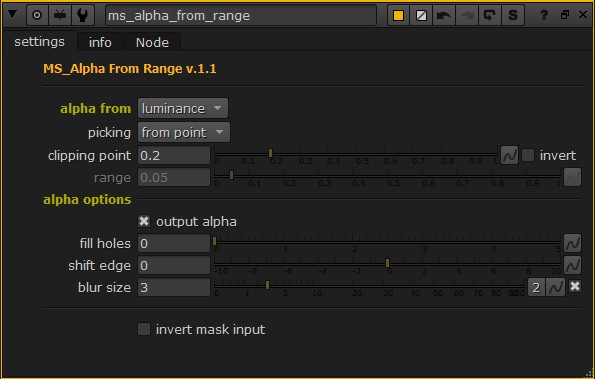Open the range animation curve menu

pyautogui.click(x=572, y=177)
